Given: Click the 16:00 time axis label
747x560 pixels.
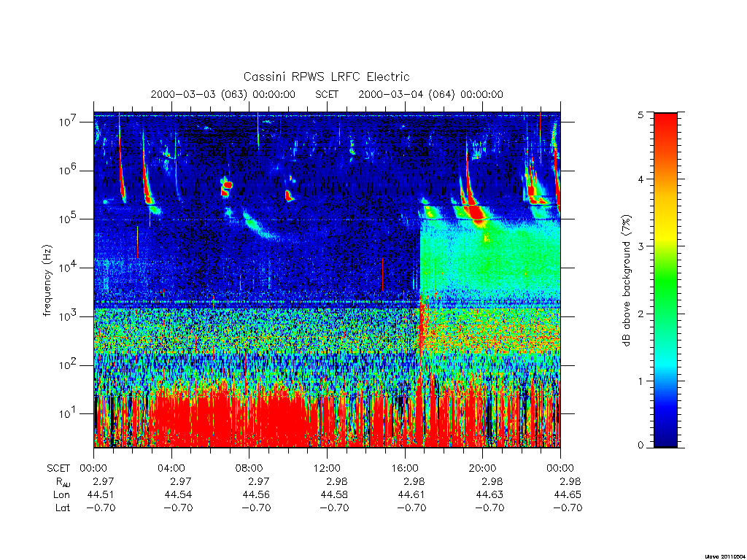Looking at the screenshot, I should (404, 468).
